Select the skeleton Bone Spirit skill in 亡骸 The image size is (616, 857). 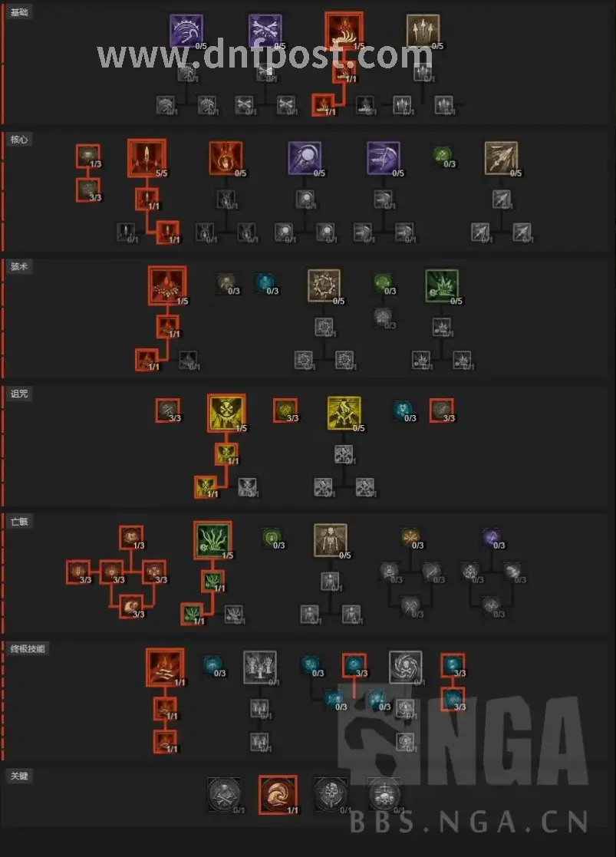tap(330, 540)
